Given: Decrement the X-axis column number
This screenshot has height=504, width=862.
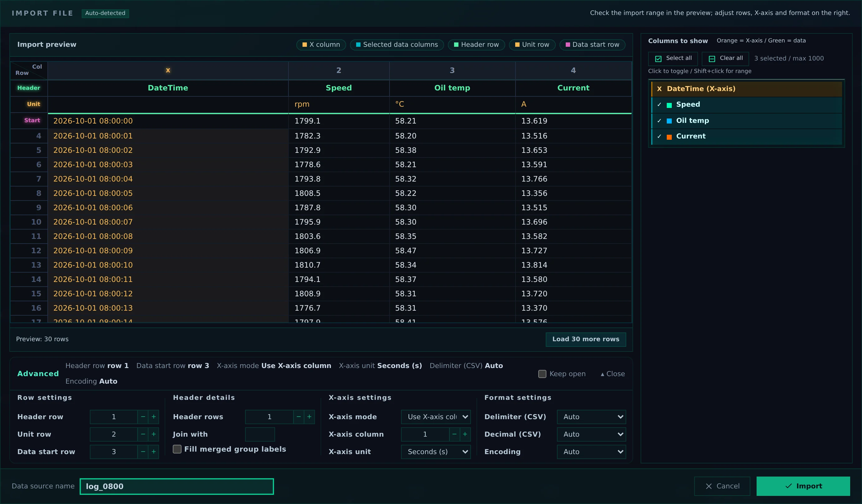Looking at the screenshot, I should [454, 434].
